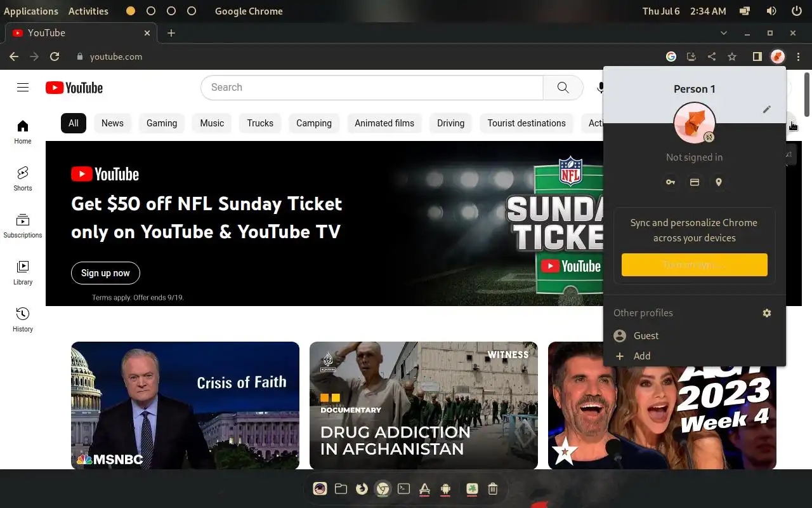This screenshot has width=812, height=508.
Task: Click the YouTube logo
Action: pyautogui.click(x=74, y=88)
